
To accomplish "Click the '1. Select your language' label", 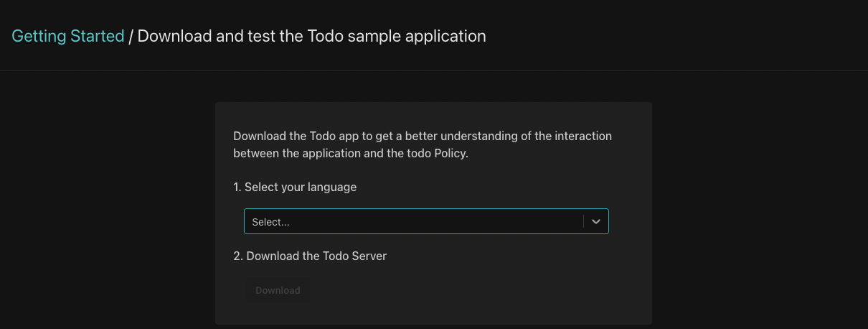I will pyautogui.click(x=295, y=187).
